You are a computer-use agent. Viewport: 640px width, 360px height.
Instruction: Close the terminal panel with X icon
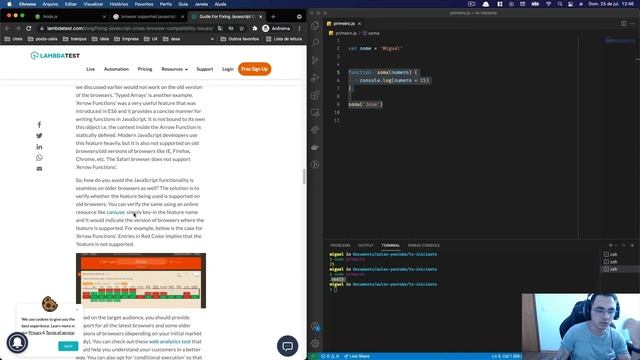pos(632,245)
